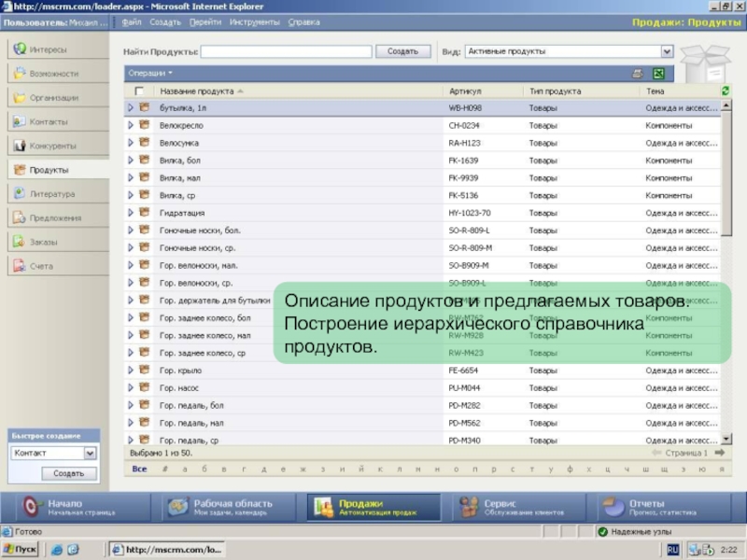Click the Export to Excel icon

pos(659,74)
